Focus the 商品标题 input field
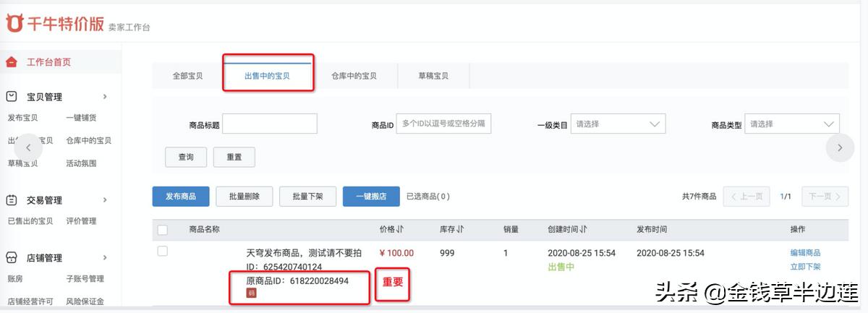The width and height of the screenshot is (868, 313). click(270, 124)
